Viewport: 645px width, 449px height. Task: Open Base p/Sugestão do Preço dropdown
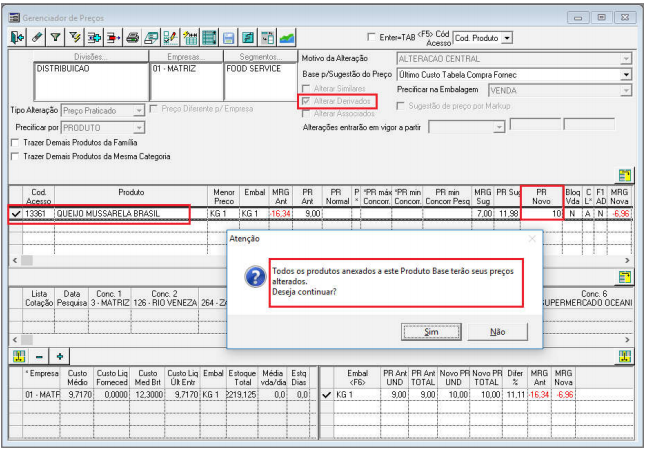[626, 75]
